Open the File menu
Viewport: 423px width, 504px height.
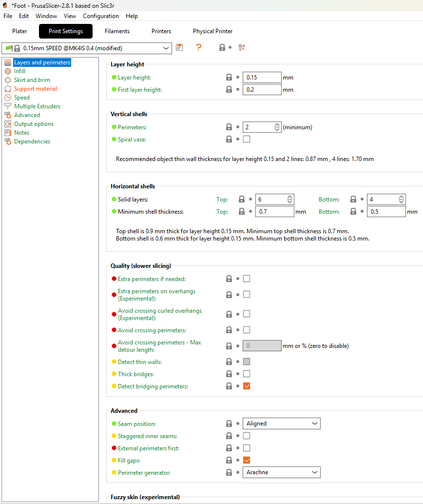tap(8, 16)
